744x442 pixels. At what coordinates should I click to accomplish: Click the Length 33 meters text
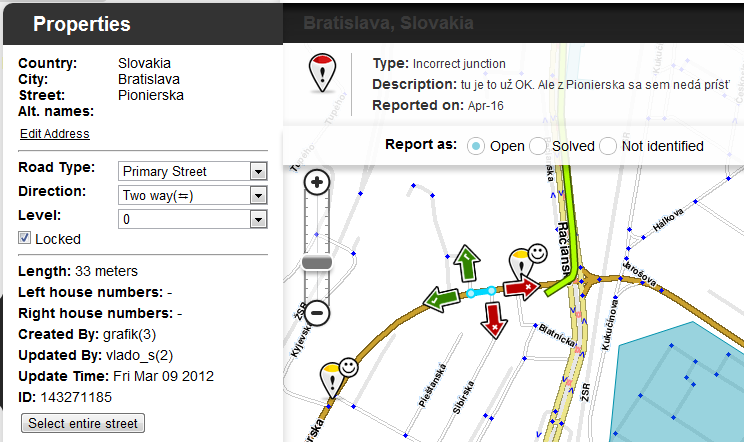pos(78,271)
